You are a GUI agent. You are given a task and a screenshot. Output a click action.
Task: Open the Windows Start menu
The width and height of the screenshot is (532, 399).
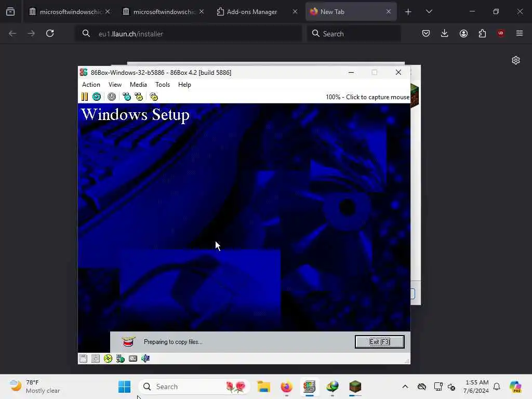tap(124, 387)
